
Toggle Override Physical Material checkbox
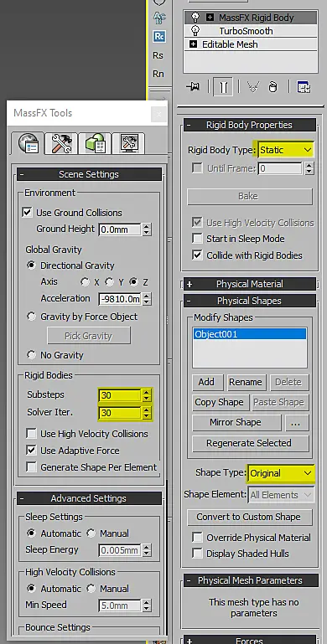(x=198, y=537)
